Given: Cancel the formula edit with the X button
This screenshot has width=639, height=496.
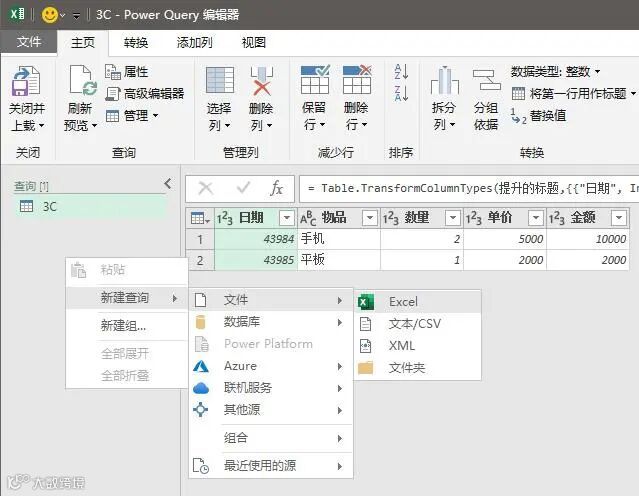Looking at the screenshot, I should pos(206,188).
